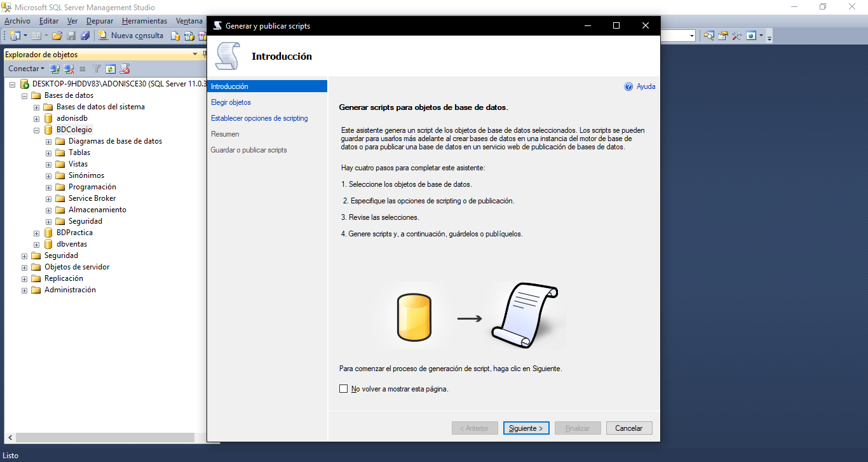The height and width of the screenshot is (462, 868).
Task: Select Elegir objetos in the wizard sidebar
Action: tap(231, 102)
